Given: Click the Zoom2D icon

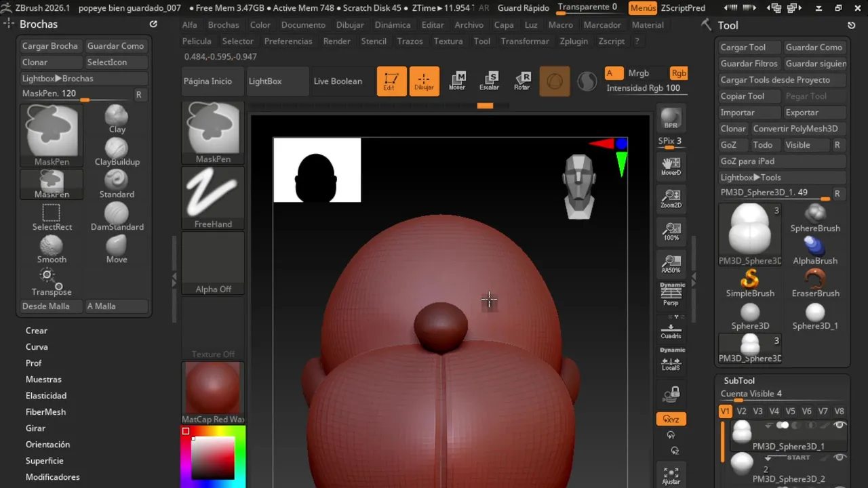Looking at the screenshot, I should tap(671, 199).
